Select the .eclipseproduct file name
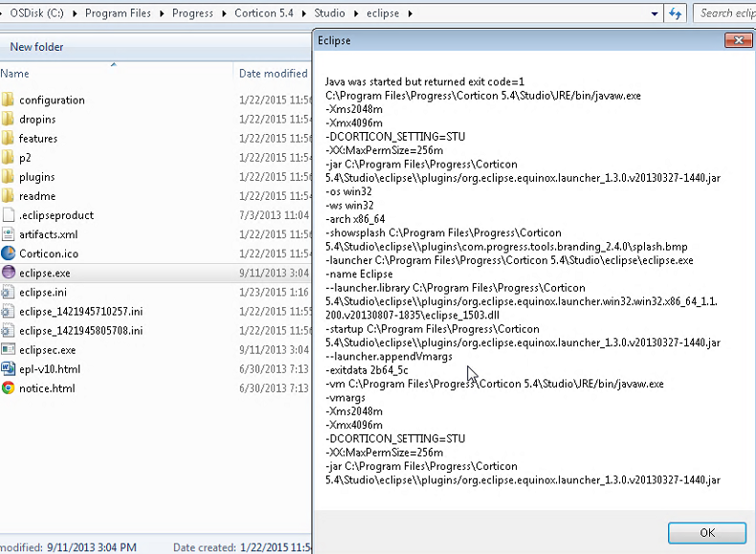 coord(56,215)
